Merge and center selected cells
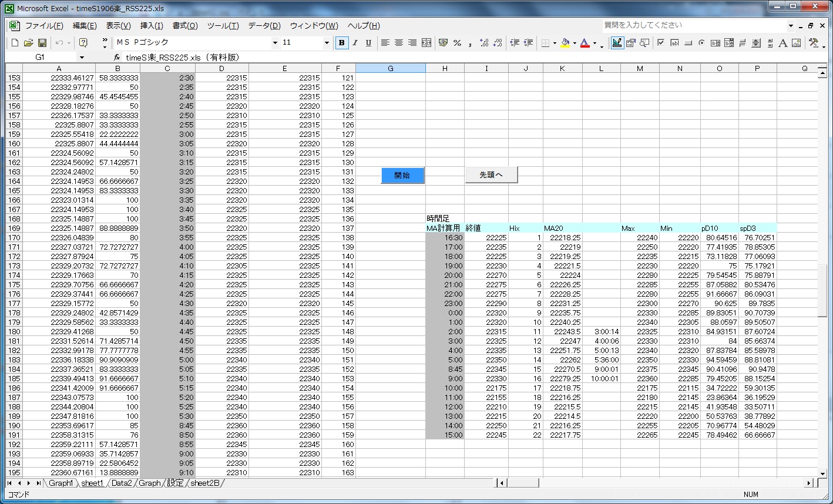The width and height of the screenshot is (833, 504). 426,43
